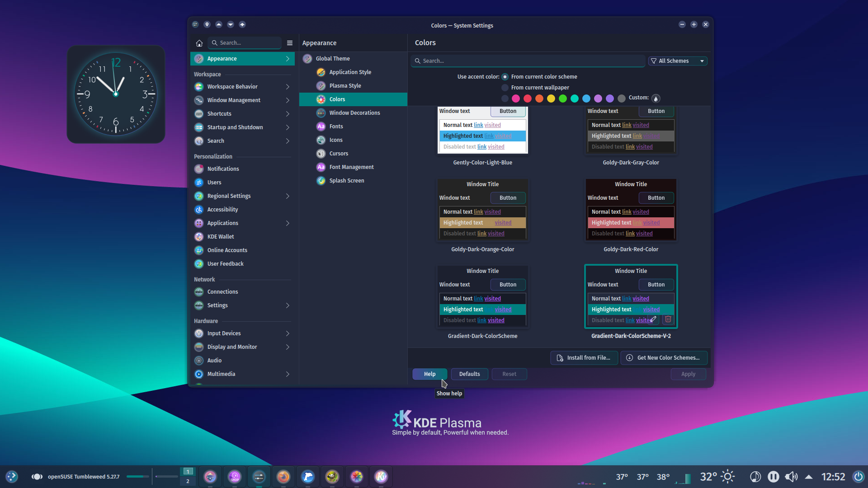This screenshot has height=488, width=868.
Task: Open Splash Screen page
Action: [353, 181]
